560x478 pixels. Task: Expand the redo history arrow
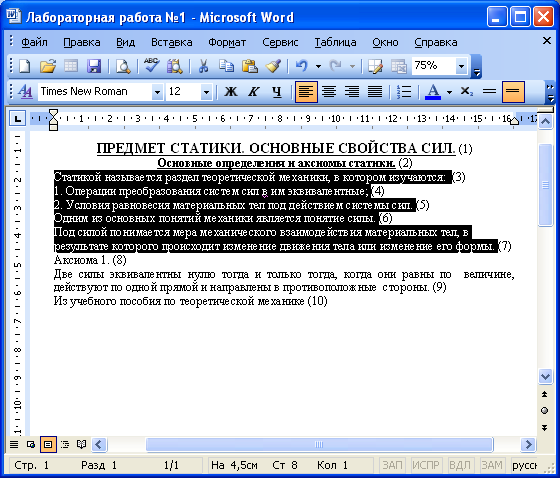coord(352,66)
